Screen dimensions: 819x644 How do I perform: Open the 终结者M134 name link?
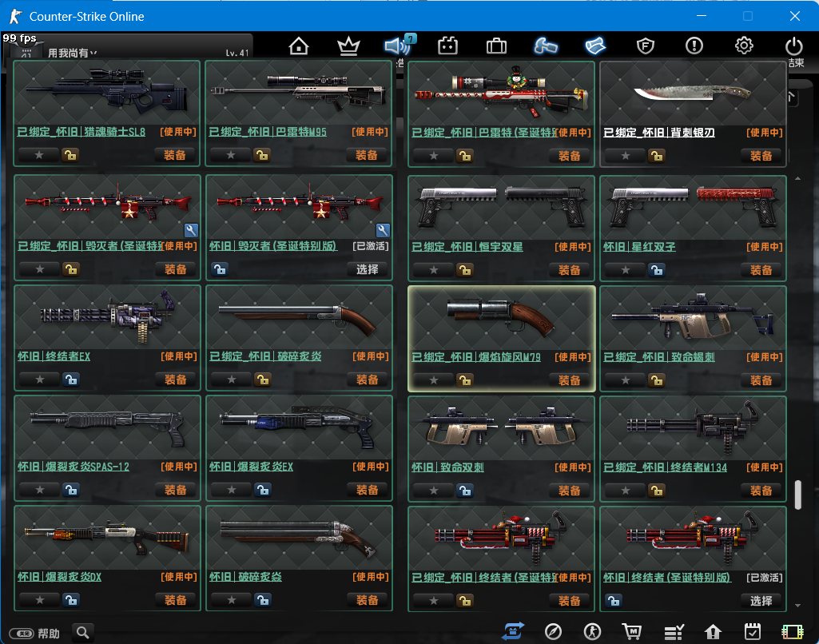[x=665, y=467]
